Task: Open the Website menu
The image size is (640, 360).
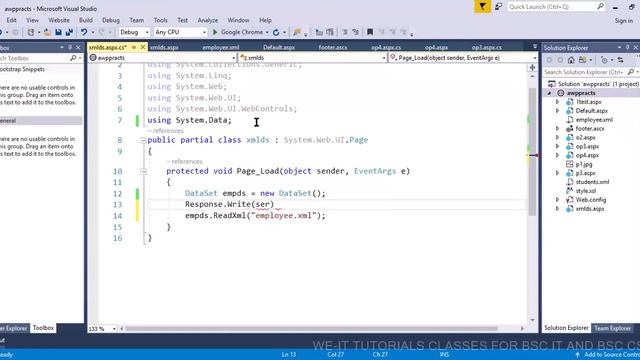Action: 59,20
